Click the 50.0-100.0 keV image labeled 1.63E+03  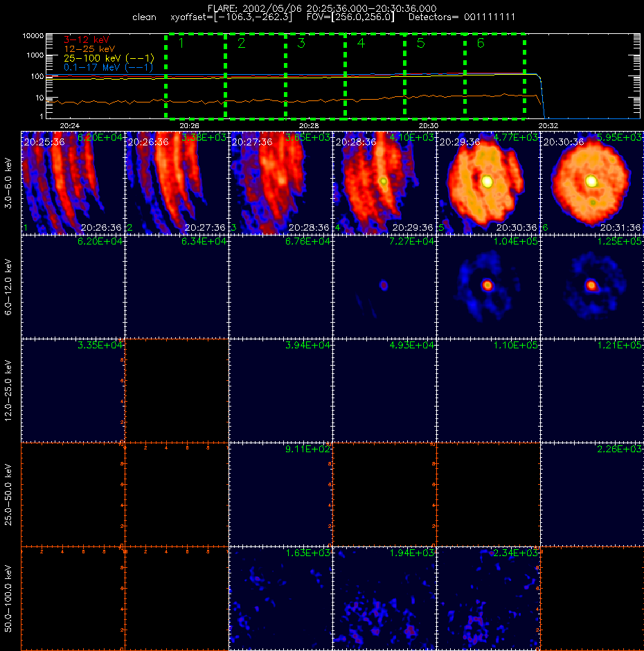280,598
